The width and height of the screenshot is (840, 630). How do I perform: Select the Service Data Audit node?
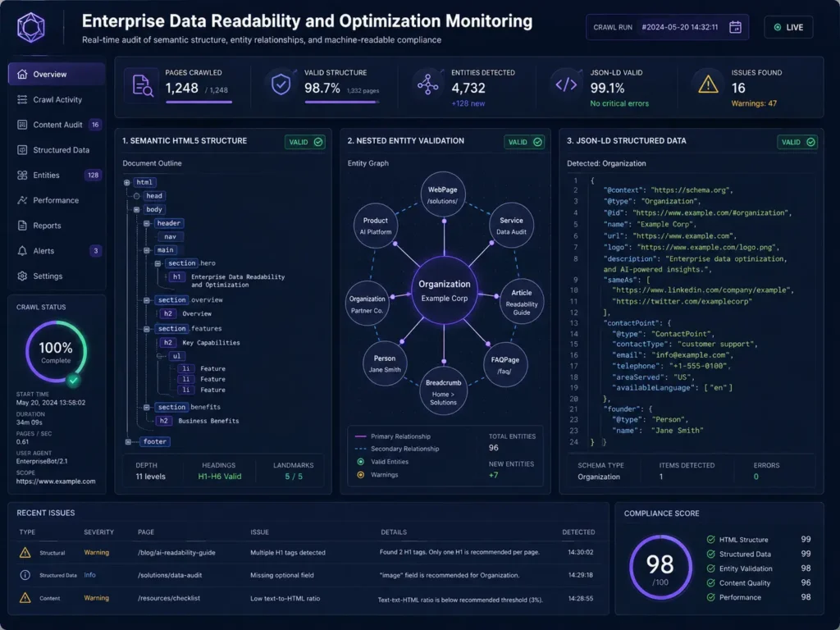(511, 226)
